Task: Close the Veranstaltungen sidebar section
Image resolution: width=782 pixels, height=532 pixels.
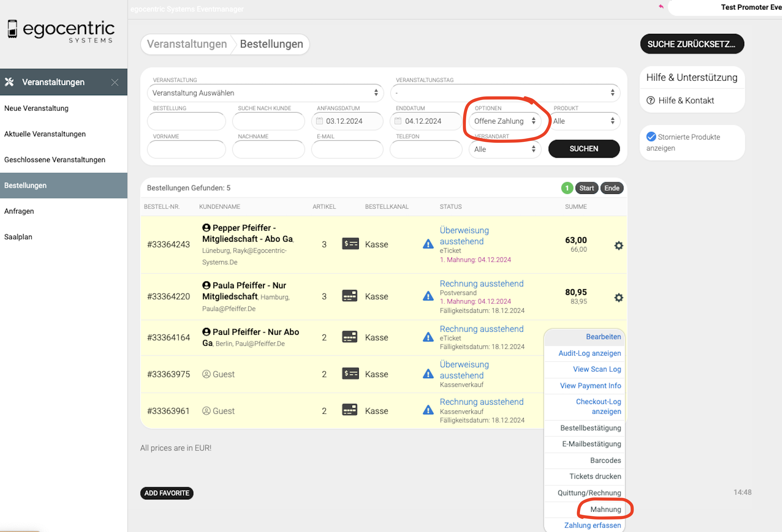Action: (115, 82)
